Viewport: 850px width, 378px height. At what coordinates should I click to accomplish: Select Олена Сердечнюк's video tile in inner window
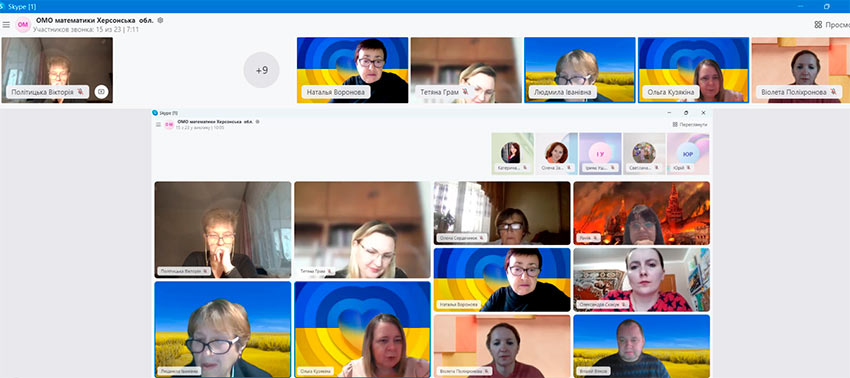pos(502,213)
